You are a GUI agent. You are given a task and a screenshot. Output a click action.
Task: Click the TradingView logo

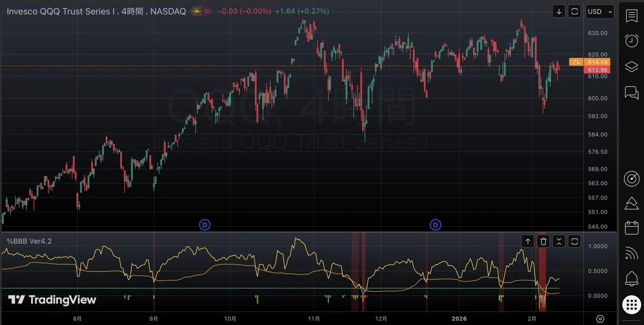52,300
